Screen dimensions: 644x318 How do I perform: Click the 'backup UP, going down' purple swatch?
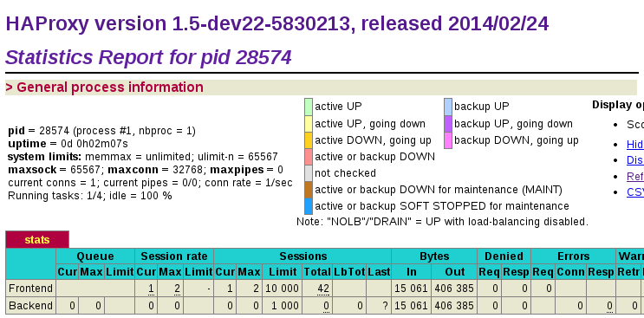click(447, 124)
